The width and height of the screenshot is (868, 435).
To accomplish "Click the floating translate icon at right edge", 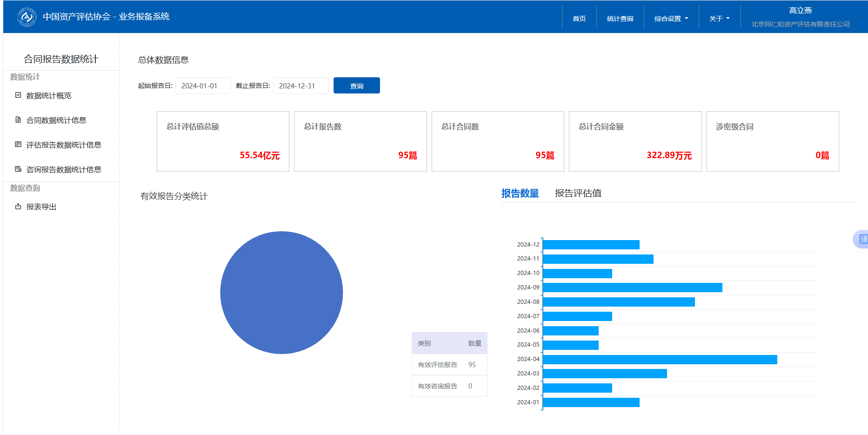I will tap(862, 239).
